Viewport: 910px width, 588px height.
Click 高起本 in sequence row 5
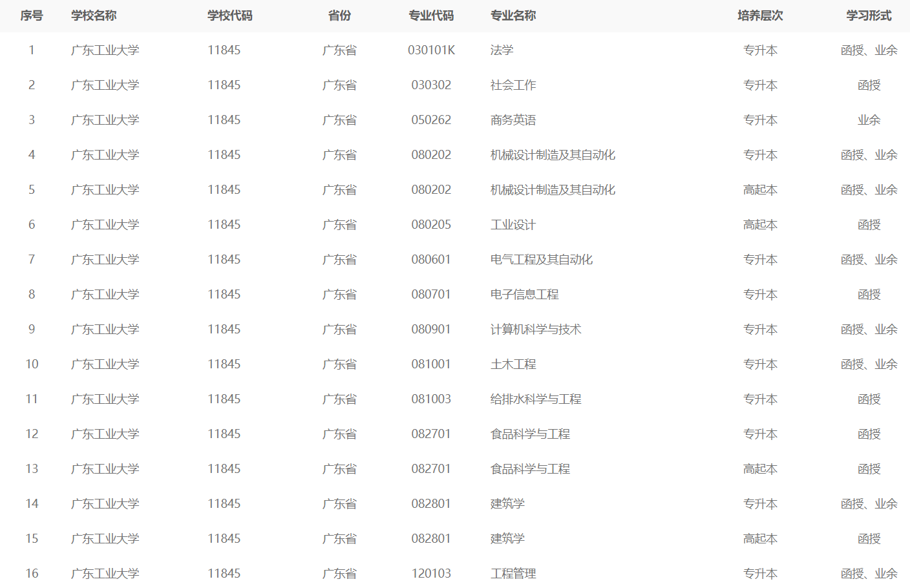pos(760,190)
